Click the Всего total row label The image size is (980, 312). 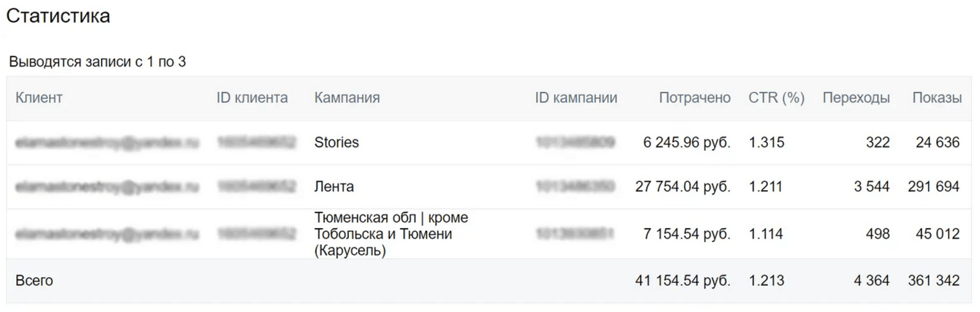click(34, 281)
